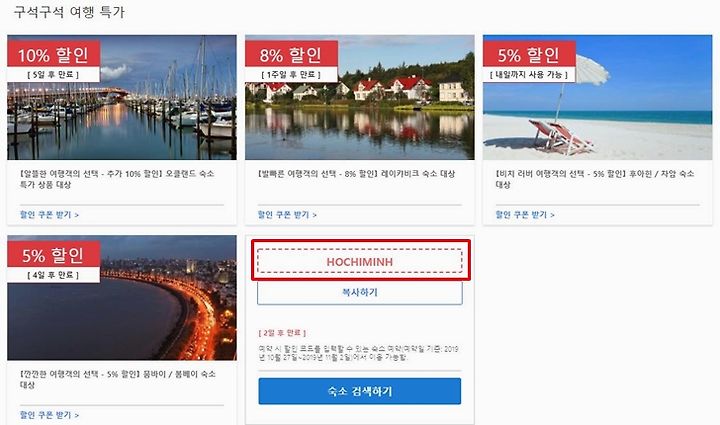Open the Mumbai 5% coupon link
The width and height of the screenshot is (720, 425).
(49, 415)
